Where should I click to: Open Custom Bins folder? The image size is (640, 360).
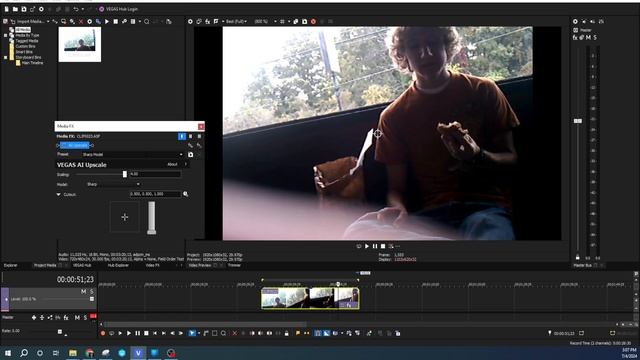click(25, 46)
